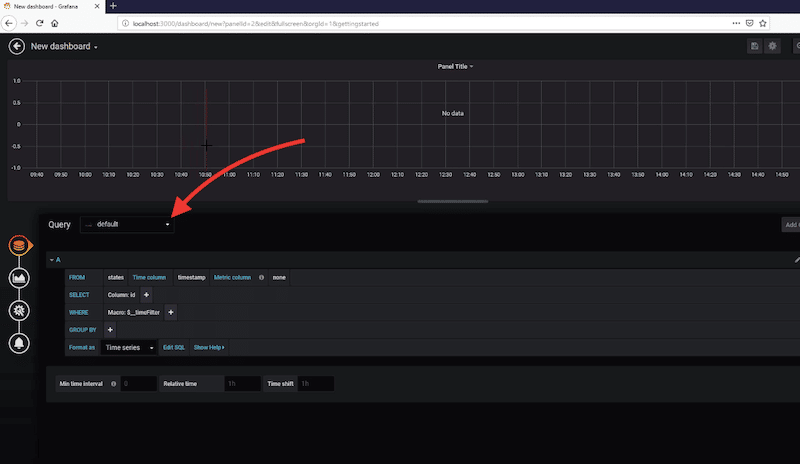
Task: Save the dashboard with the floppy disk icon
Action: coord(755,46)
